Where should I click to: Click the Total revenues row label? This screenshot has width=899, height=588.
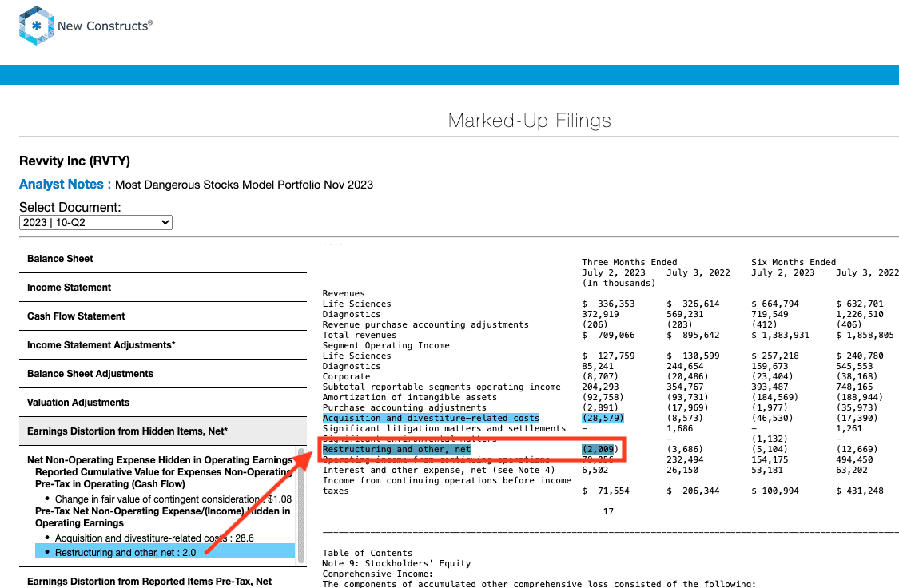pyautogui.click(x=360, y=336)
